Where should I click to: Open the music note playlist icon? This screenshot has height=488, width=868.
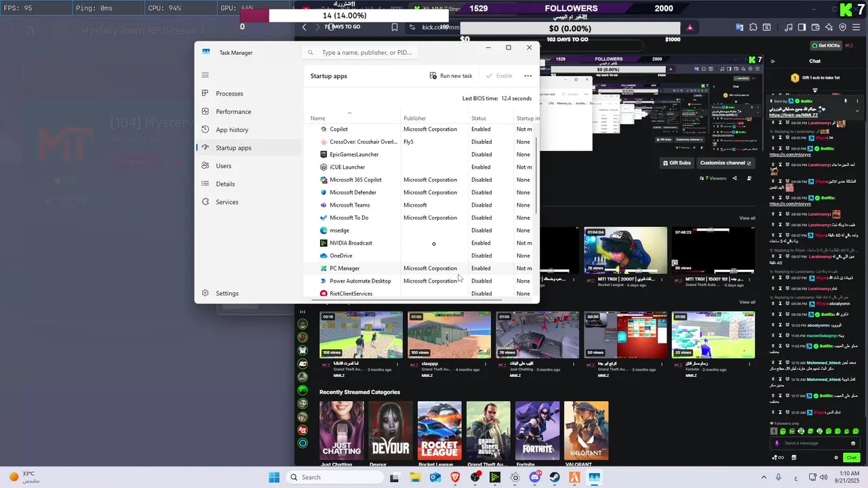point(788,27)
